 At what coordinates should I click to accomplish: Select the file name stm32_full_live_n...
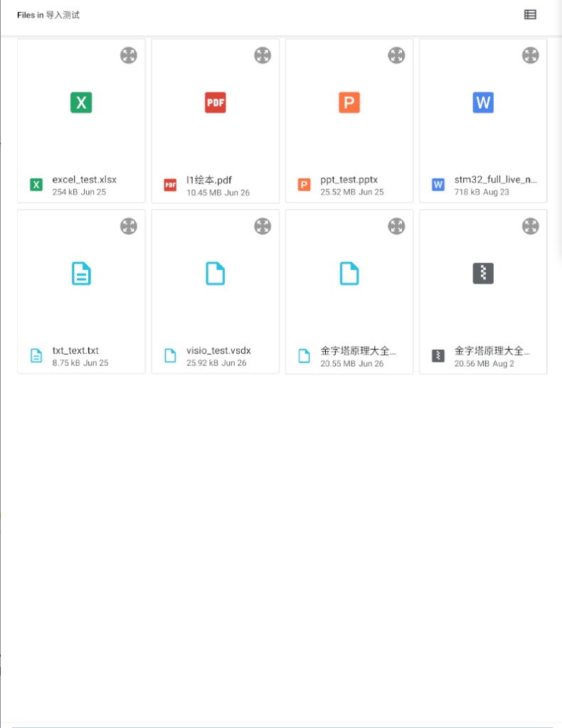pyautogui.click(x=495, y=180)
